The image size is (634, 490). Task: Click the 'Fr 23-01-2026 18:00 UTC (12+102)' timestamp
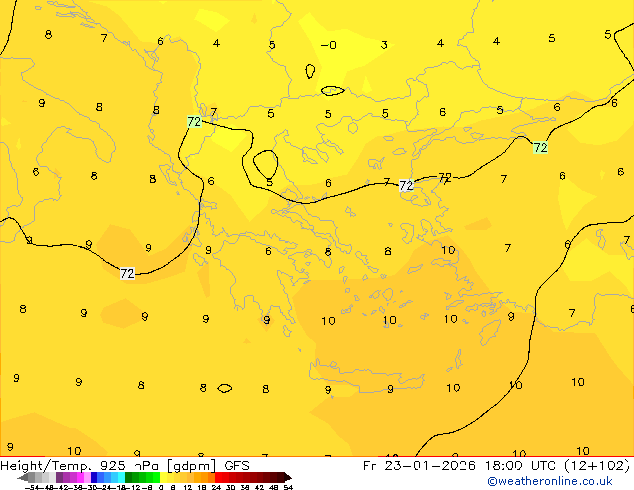pos(496,466)
